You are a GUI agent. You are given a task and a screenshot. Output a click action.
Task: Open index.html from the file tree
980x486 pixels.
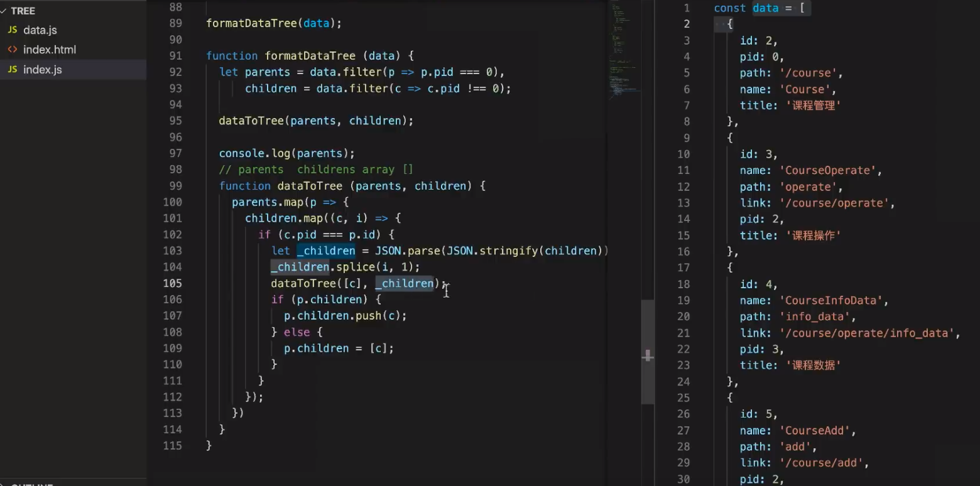(50, 50)
